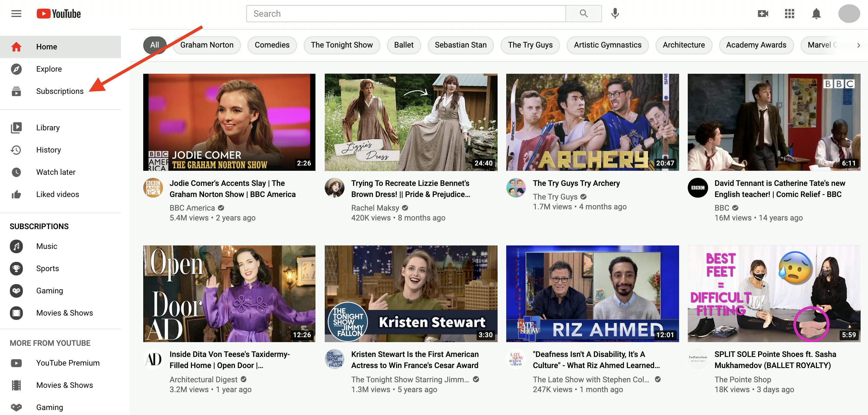Open YouTube Premium link
868x415 pixels.
60,363
